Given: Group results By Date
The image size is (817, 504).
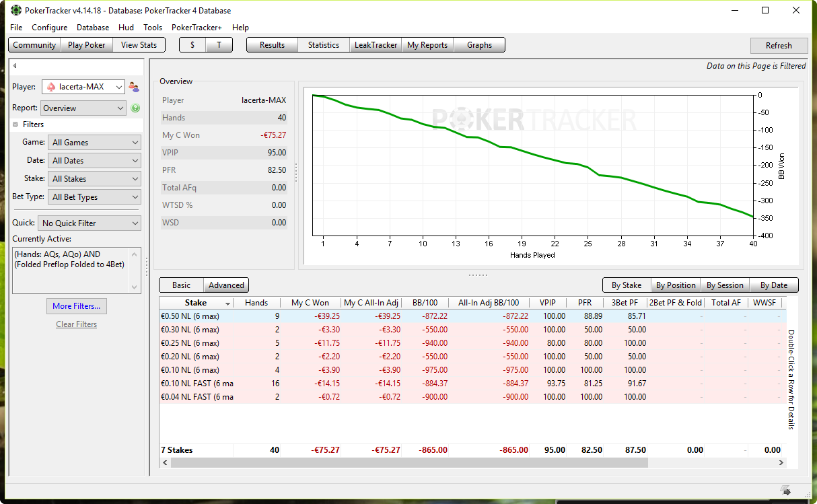Looking at the screenshot, I should 774,285.
